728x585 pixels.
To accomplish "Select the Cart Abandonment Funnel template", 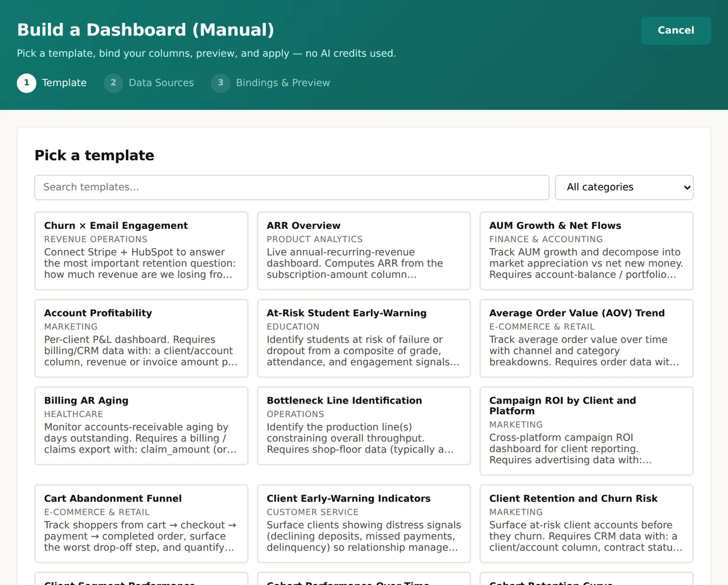I will [x=141, y=524].
